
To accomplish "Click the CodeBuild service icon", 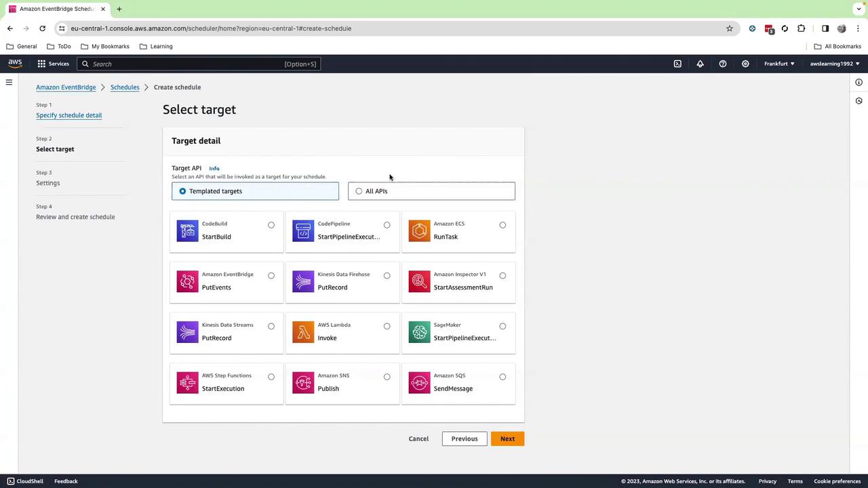I will [188, 230].
